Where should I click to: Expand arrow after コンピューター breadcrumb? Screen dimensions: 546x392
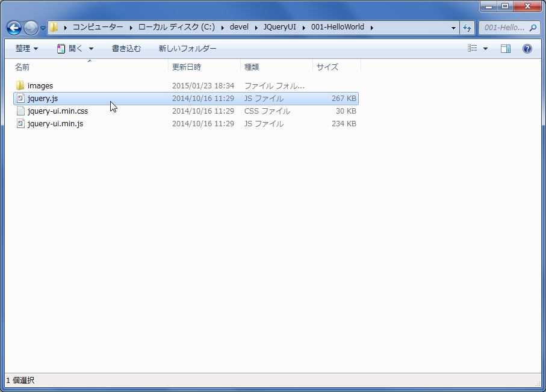131,28
